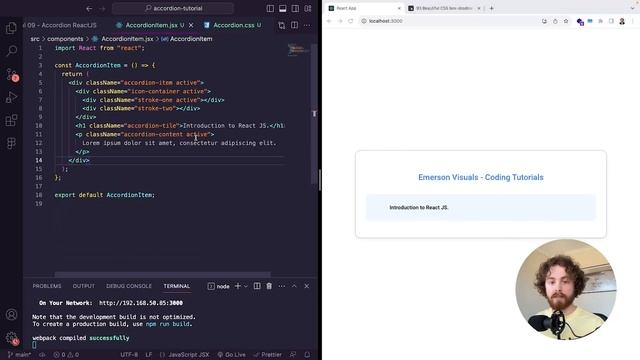Click the src breadcrumb
This screenshot has width=640, height=360.
(35, 39)
